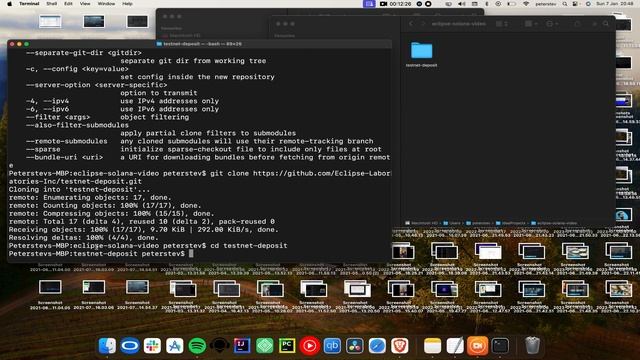This screenshot has height=360, width=640.
Task: Open Slack from the Dock
Action: click(152, 346)
